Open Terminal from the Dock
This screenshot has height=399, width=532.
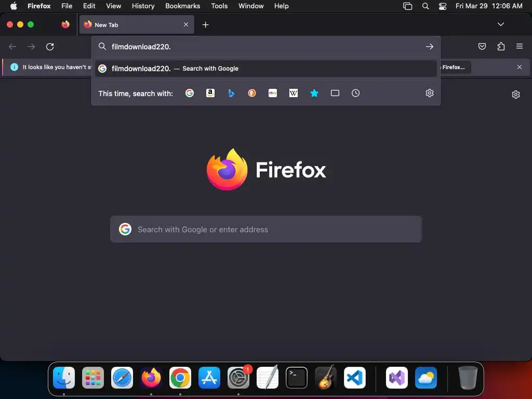(297, 378)
